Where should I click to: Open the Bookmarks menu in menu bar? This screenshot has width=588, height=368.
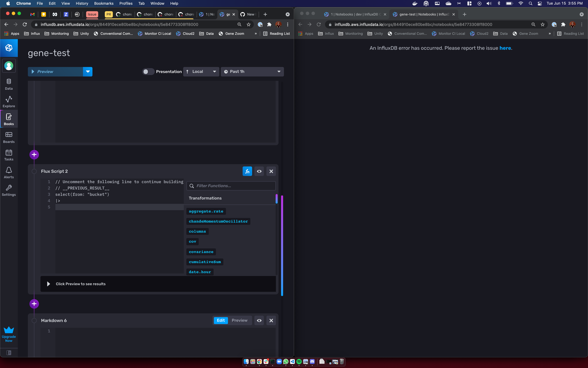tap(104, 3)
